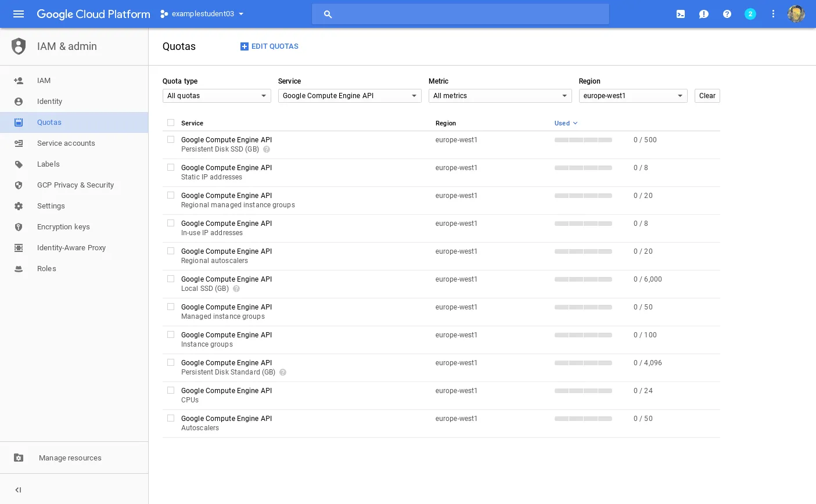Screen dimensions: 816x504
Task: Toggle the select-all checkbox in table header
Action: tap(171, 123)
